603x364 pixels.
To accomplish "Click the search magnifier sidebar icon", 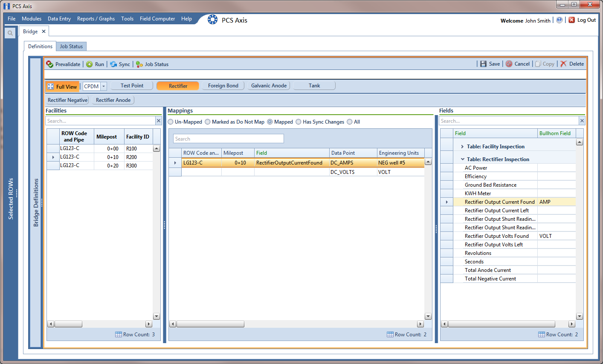I will tap(10, 33).
